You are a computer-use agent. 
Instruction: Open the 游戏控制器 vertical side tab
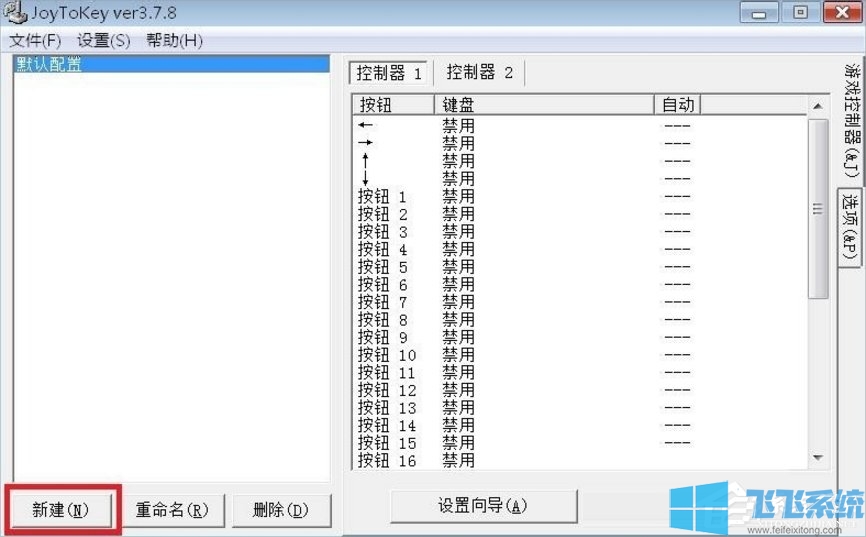coord(851,120)
